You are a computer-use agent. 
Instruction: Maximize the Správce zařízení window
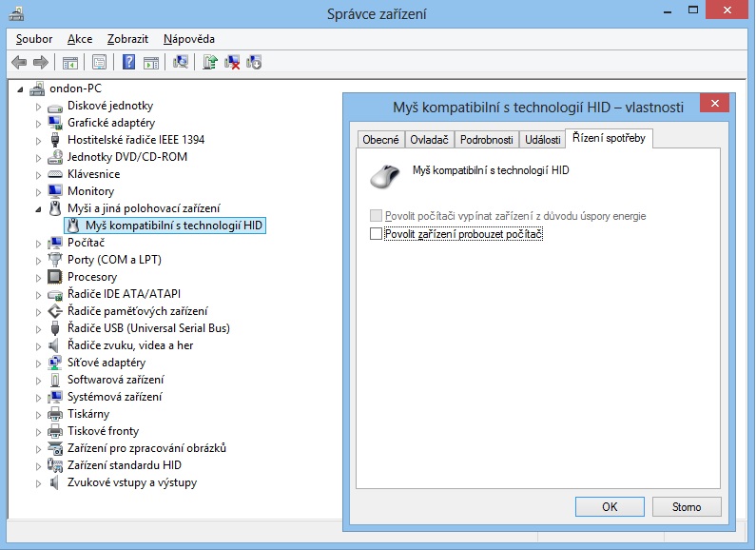(x=693, y=10)
